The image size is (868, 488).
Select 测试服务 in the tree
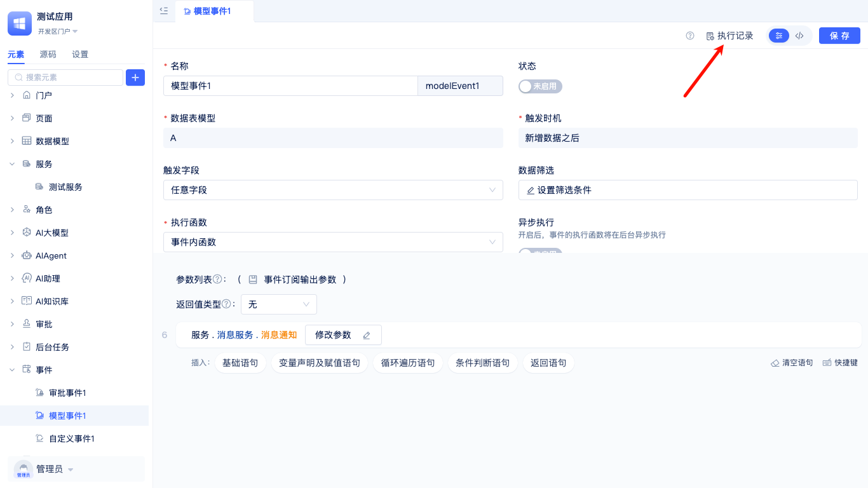click(x=65, y=187)
